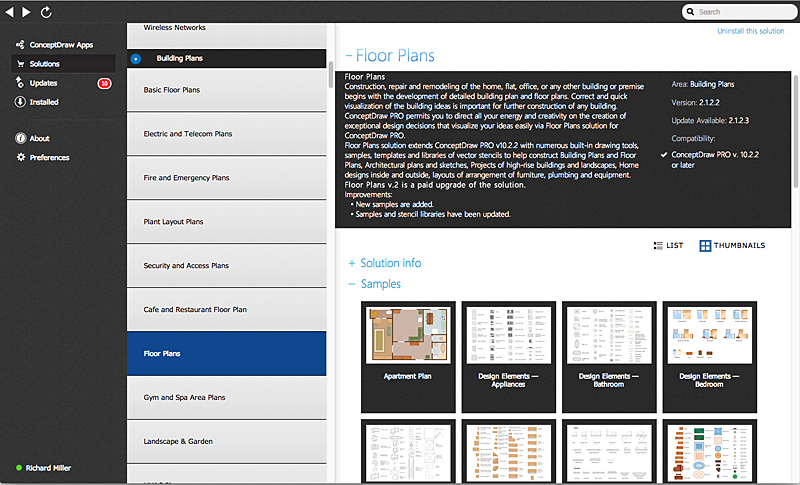The width and height of the screenshot is (800, 485).
Task: Select Cafe and Restaurant Floor Plan
Action: pyautogui.click(x=227, y=309)
